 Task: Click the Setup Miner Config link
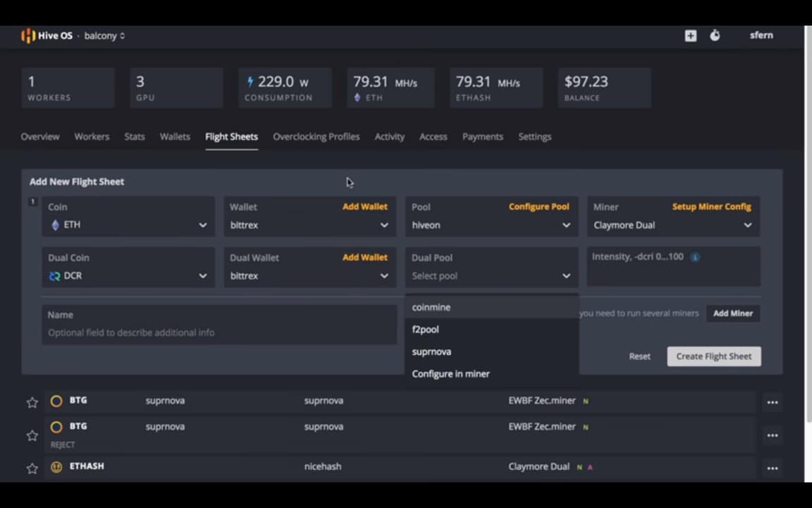click(711, 206)
